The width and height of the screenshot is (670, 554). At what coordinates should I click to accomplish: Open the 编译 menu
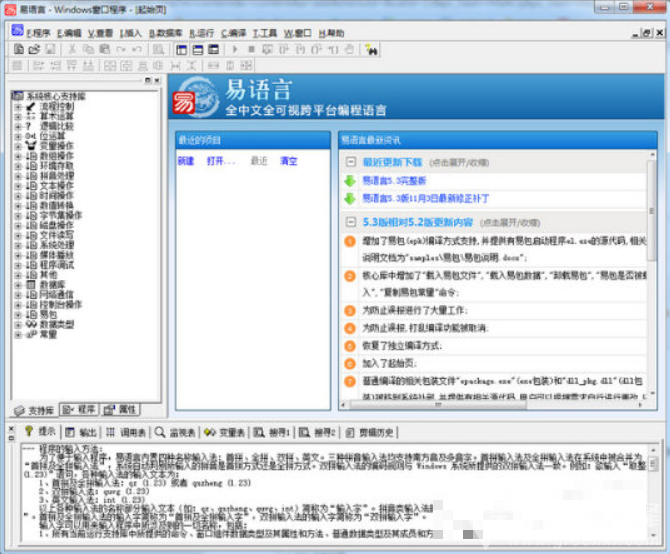coord(233,33)
